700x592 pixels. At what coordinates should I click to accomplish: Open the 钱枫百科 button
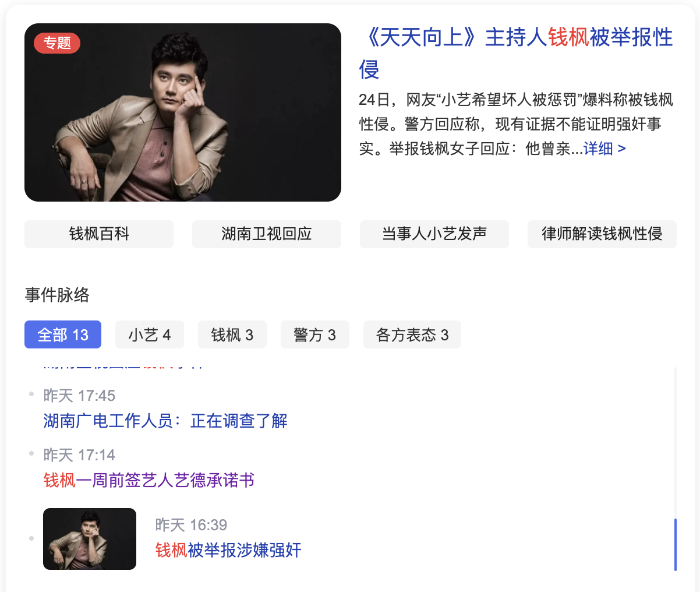point(99,234)
